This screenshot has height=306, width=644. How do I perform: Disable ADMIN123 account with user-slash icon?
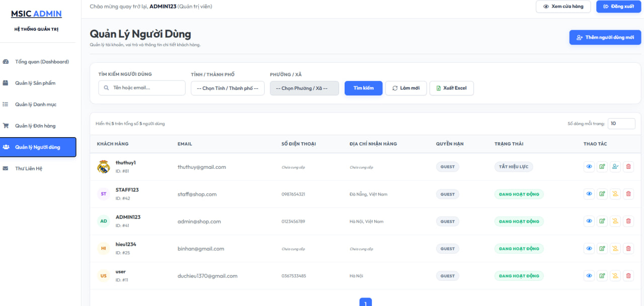[615, 221]
